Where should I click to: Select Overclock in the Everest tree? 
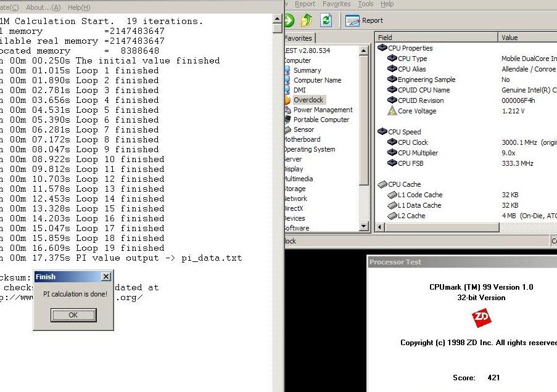point(308,100)
